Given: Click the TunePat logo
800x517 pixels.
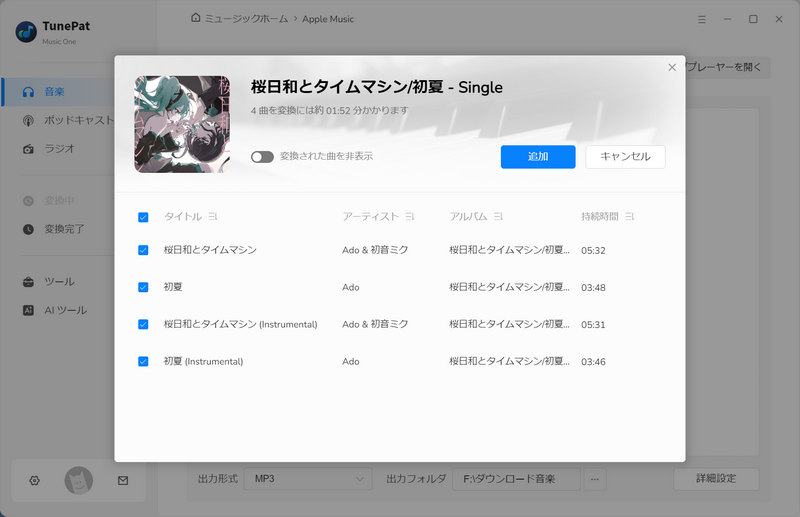Looking at the screenshot, I should pyautogui.click(x=26, y=32).
